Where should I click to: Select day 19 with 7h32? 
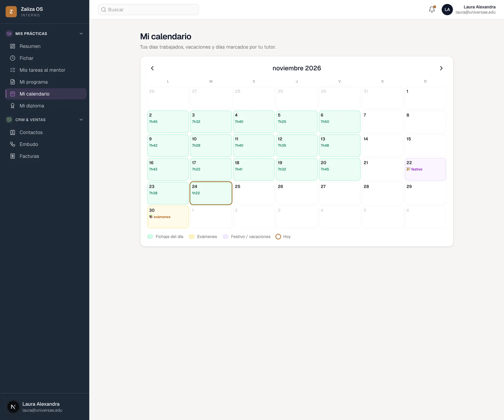pyautogui.click(x=297, y=169)
